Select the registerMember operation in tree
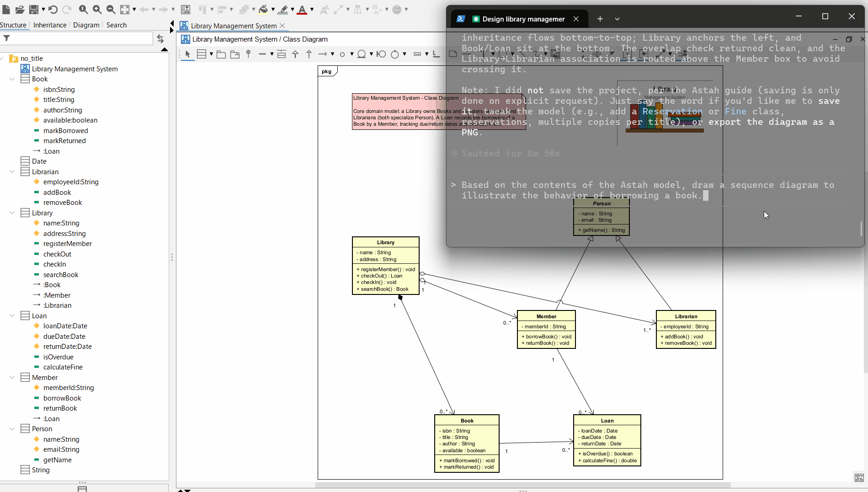 tap(68, 244)
